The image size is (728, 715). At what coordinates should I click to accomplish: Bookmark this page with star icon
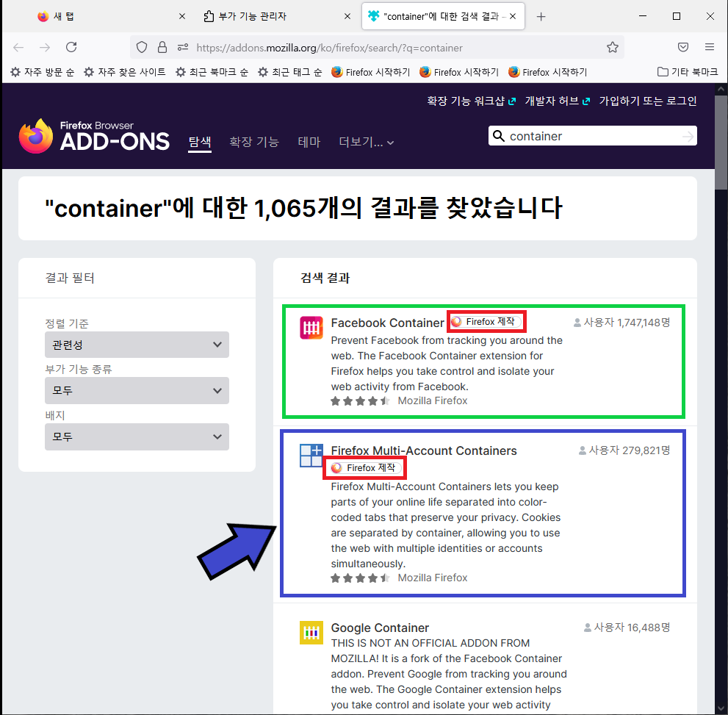point(613,47)
